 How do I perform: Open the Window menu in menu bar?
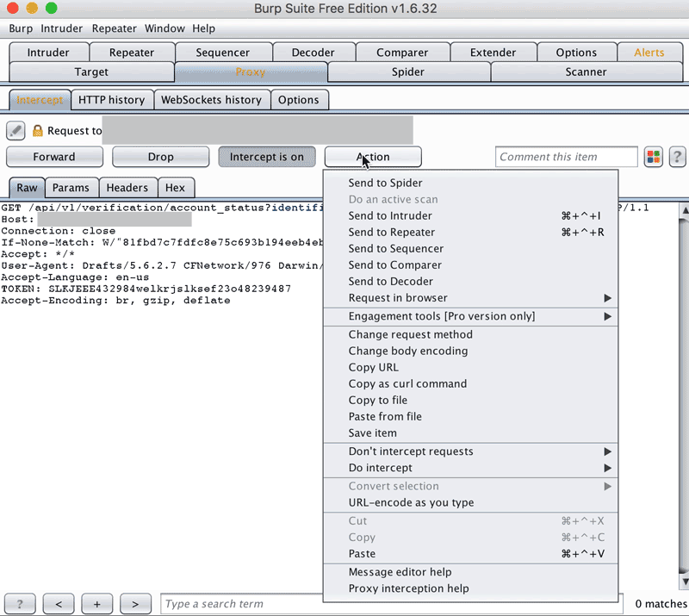click(164, 28)
